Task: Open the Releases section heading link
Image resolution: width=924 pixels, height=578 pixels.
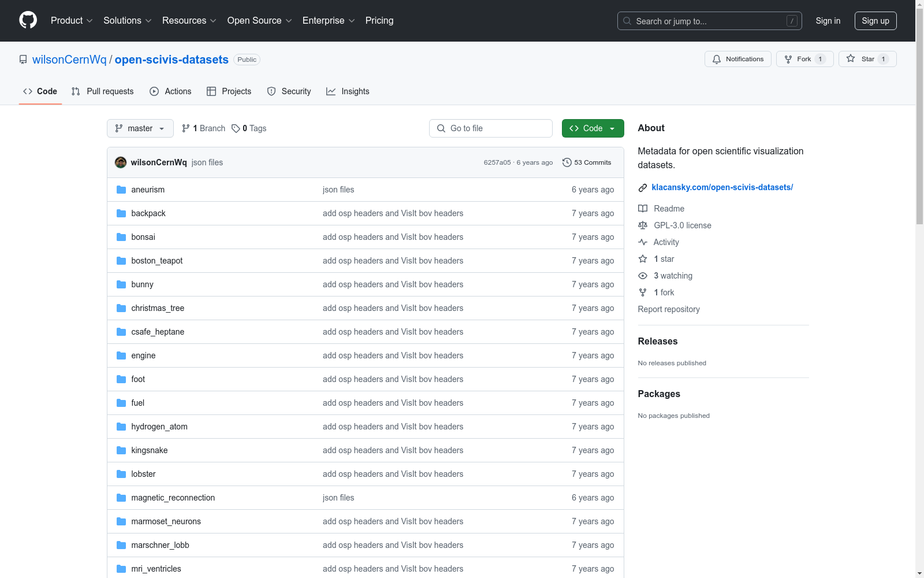Action: coord(658,341)
